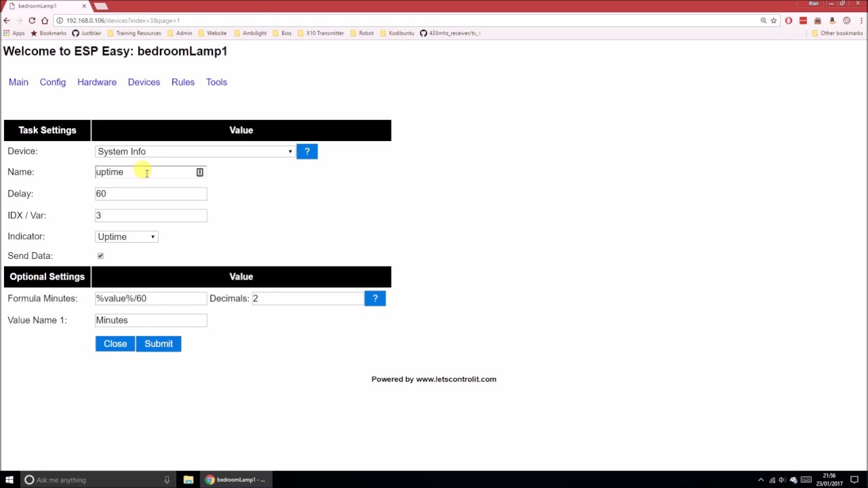868x488 pixels.
Task: Open a new browser tab
Action: point(100,6)
